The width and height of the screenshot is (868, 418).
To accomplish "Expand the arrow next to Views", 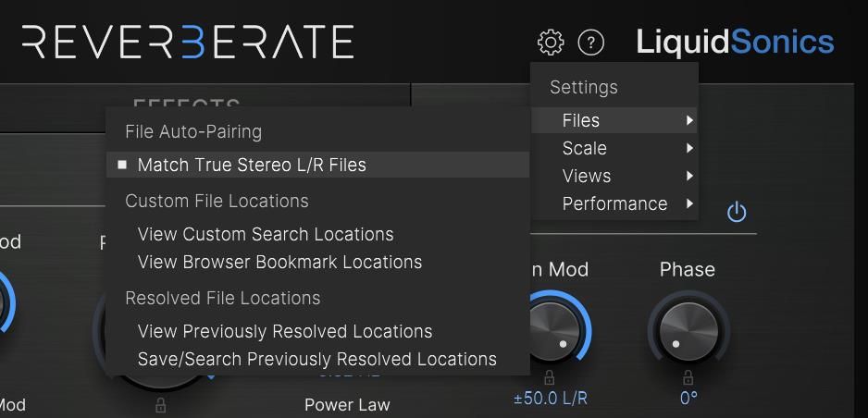I will (689, 176).
